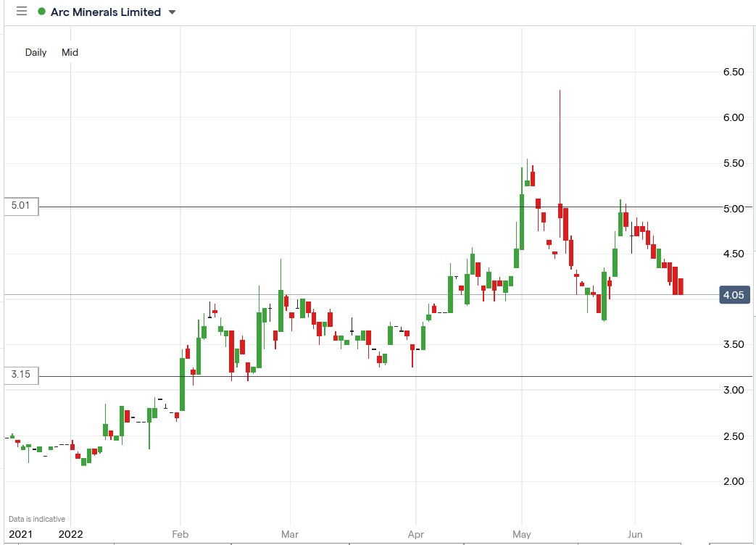Click the 2.00 axis price label
Image resolution: width=756 pixels, height=545 pixels.
734,481
